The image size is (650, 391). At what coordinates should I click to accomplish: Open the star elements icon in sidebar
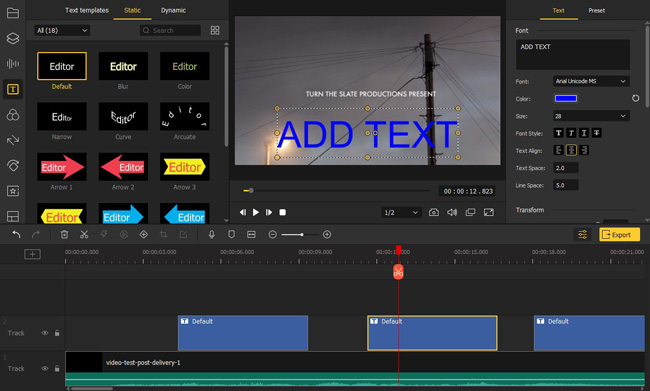click(x=13, y=191)
